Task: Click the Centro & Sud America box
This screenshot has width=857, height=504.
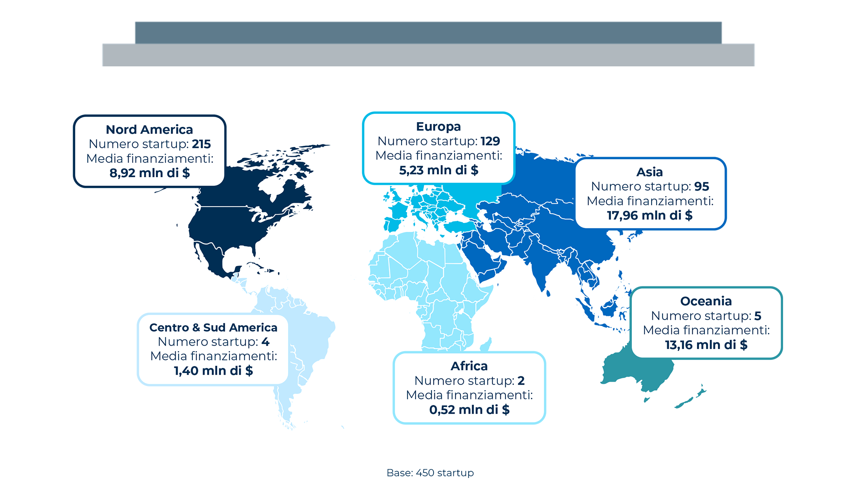Action: click(213, 349)
